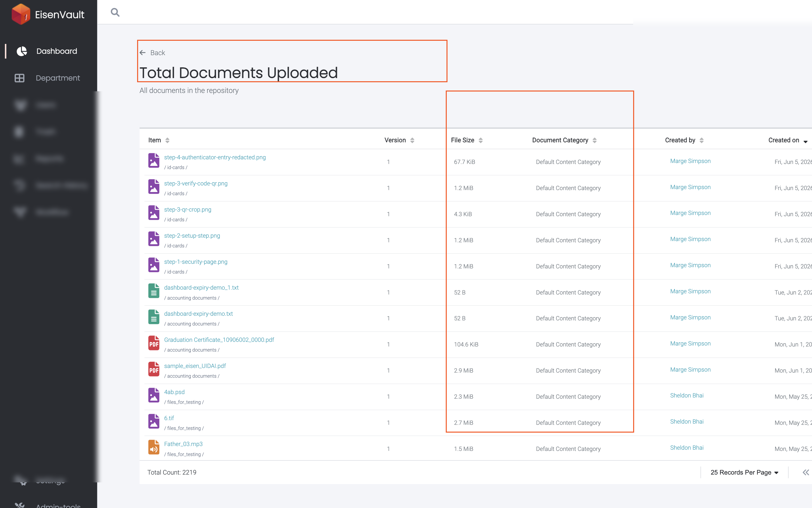The image size is (812, 508).
Task: Click Total Count: 2219 text
Action: pyautogui.click(x=172, y=472)
